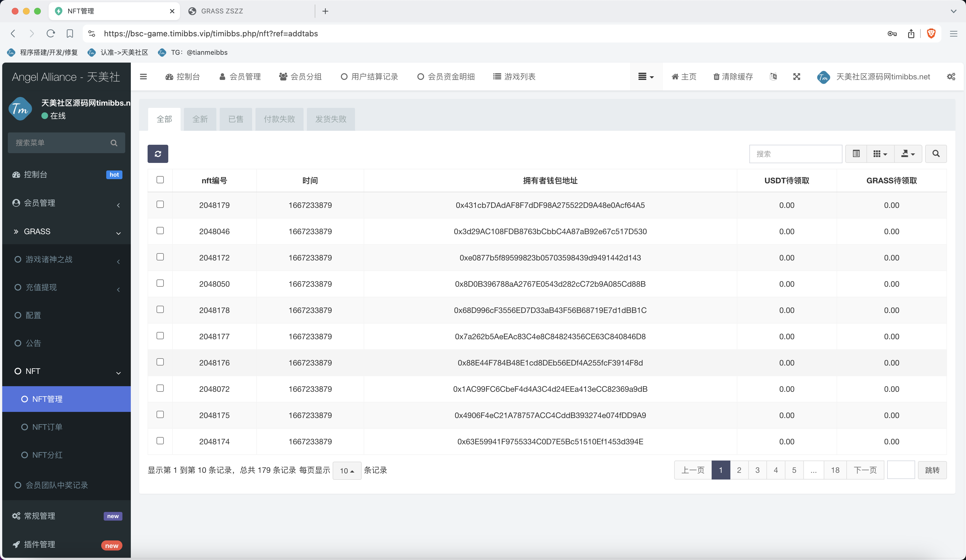Open the page size 10 dropdown
Viewport: 966px width, 560px height.
347,471
